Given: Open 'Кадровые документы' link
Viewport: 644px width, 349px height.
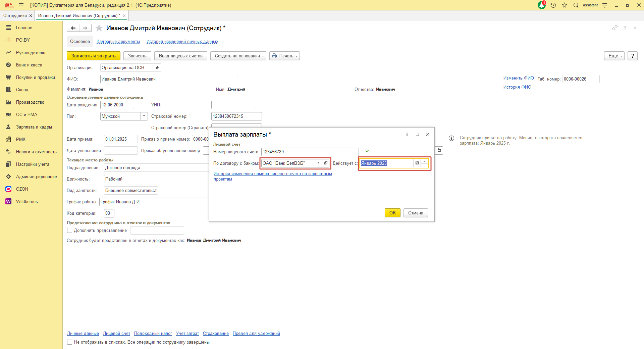Looking at the screenshot, I should pyautogui.click(x=118, y=42).
